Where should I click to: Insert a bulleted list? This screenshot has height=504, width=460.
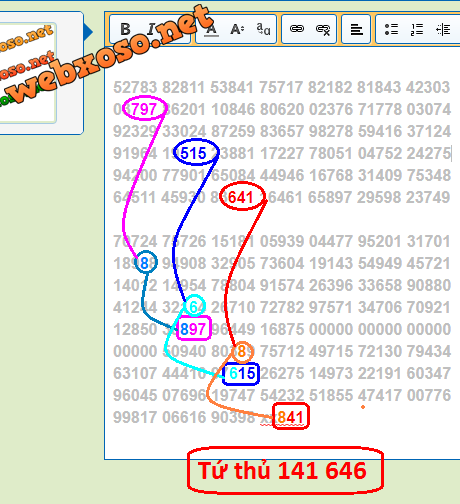coord(391,29)
